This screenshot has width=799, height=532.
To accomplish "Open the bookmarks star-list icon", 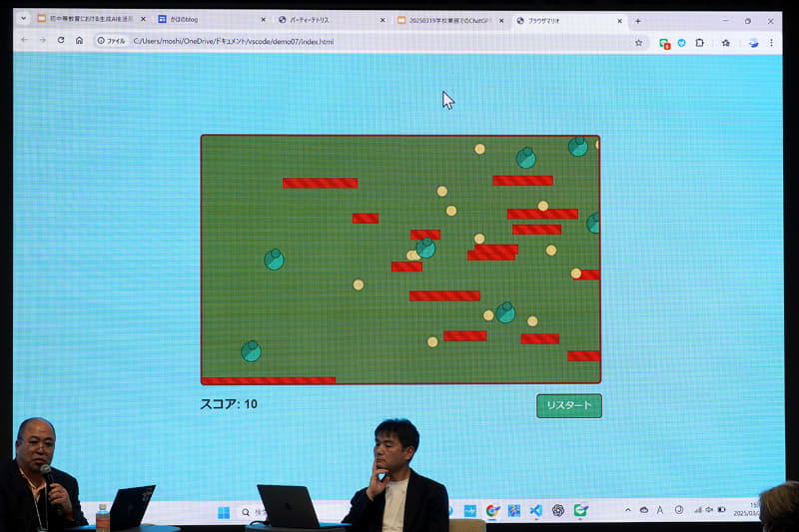I will [x=726, y=43].
